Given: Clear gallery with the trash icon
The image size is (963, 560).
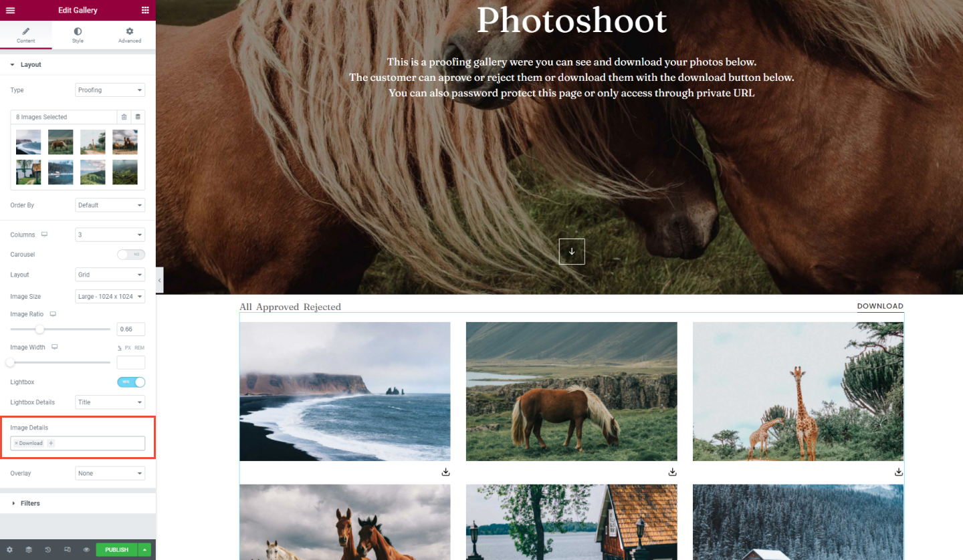Looking at the screenshot, I should coord(124,117).
